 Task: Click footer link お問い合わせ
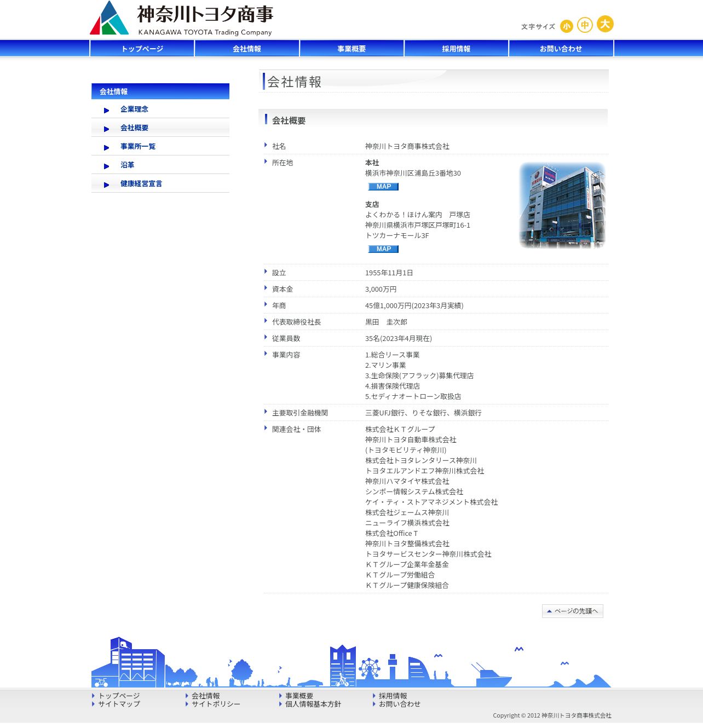pos(400,704)
